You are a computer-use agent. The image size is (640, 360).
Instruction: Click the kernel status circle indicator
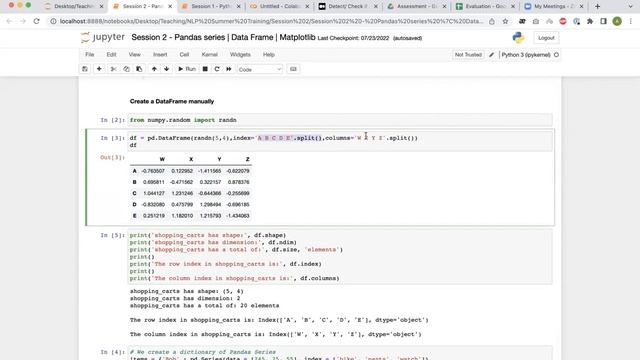(556, 55)
